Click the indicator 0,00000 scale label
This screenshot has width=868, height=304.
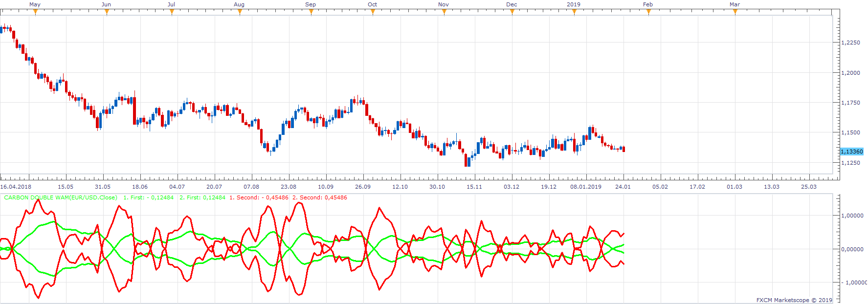point(852,249)
